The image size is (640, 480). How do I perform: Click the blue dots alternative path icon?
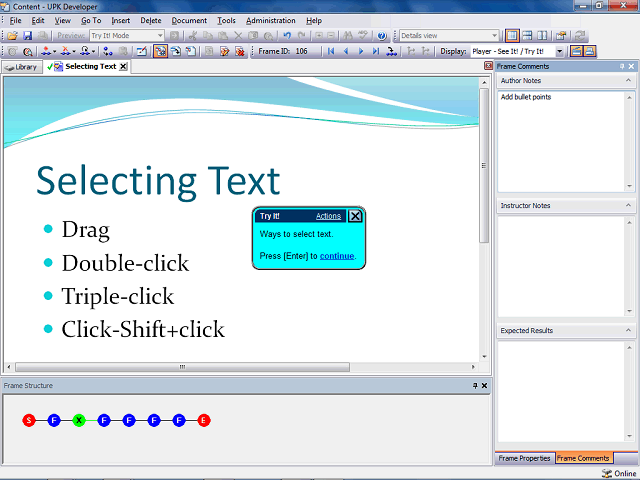[x=108, y=51]
